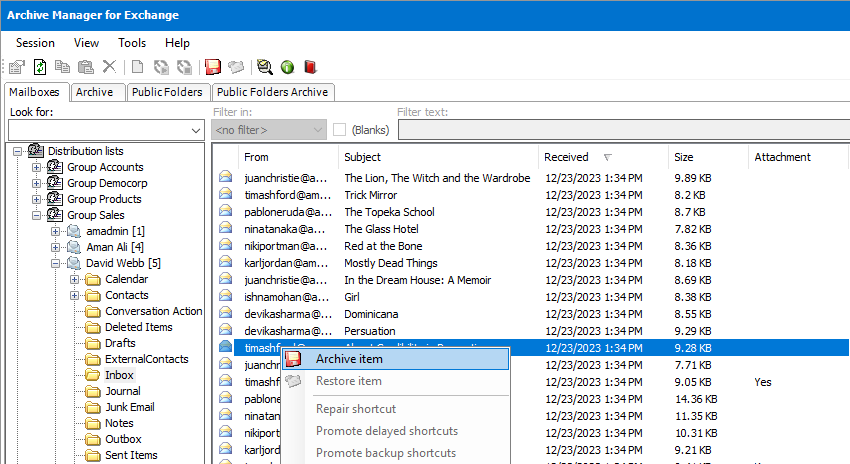The height and width of the screenshot is (464, 850).
Task: Click the Filter text input field
Action: click(620, 130)
